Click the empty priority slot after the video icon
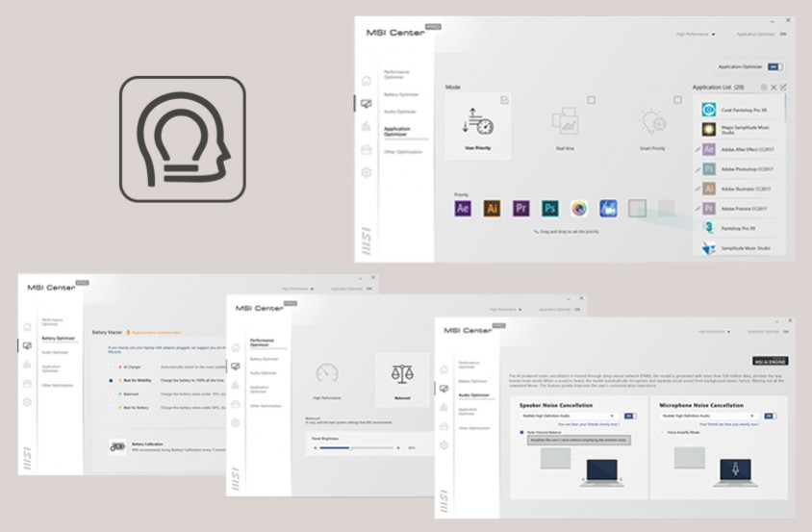The height and width of the screenshot is (532, 812). [x=637, y=208]
